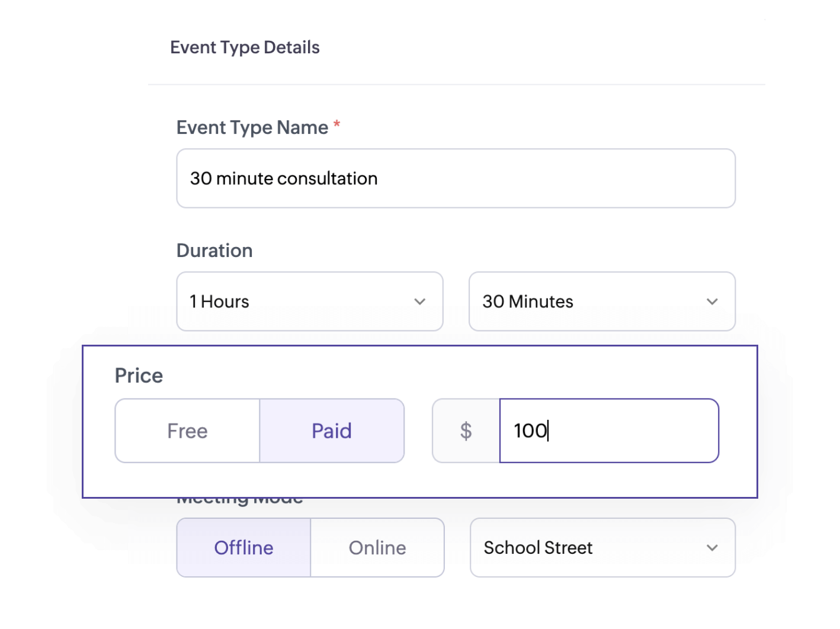Open the 30 Minutes duration dropdown
This screenshot has height=629, width=840.
click(x=601, y=301)
